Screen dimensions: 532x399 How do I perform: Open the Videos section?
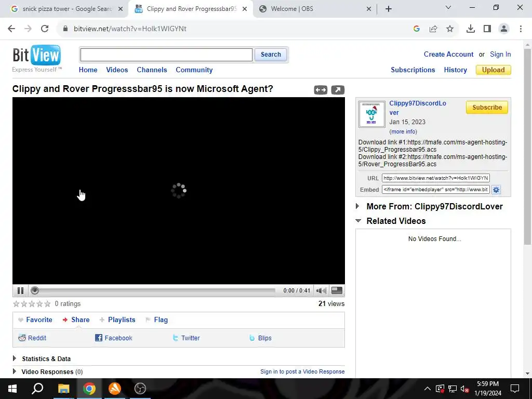coord(117,70)
